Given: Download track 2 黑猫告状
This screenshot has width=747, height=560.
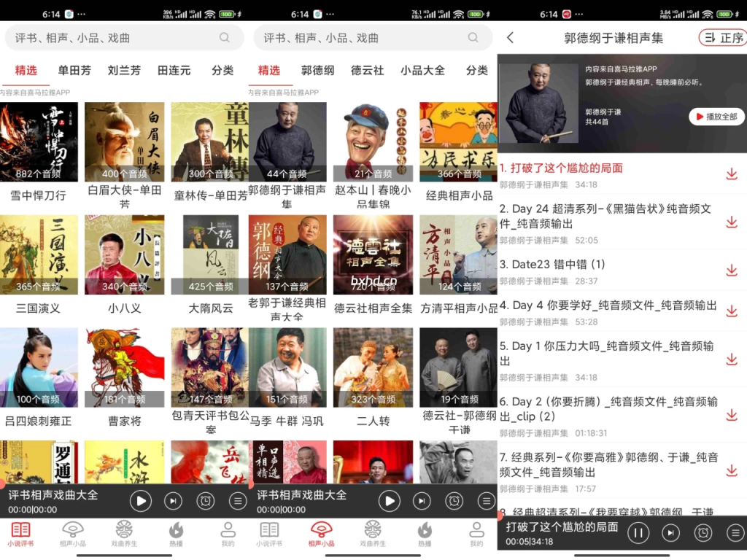Looking at the screenshot, I should (x=731, y=222).
